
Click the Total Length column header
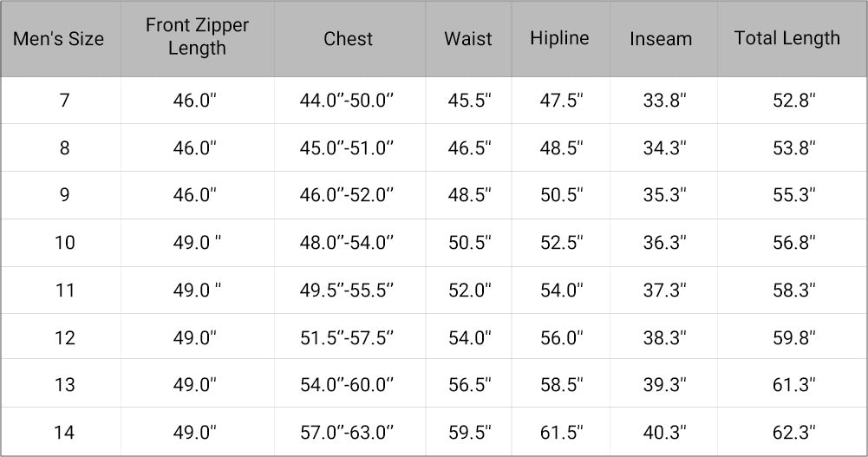point(786,38)
